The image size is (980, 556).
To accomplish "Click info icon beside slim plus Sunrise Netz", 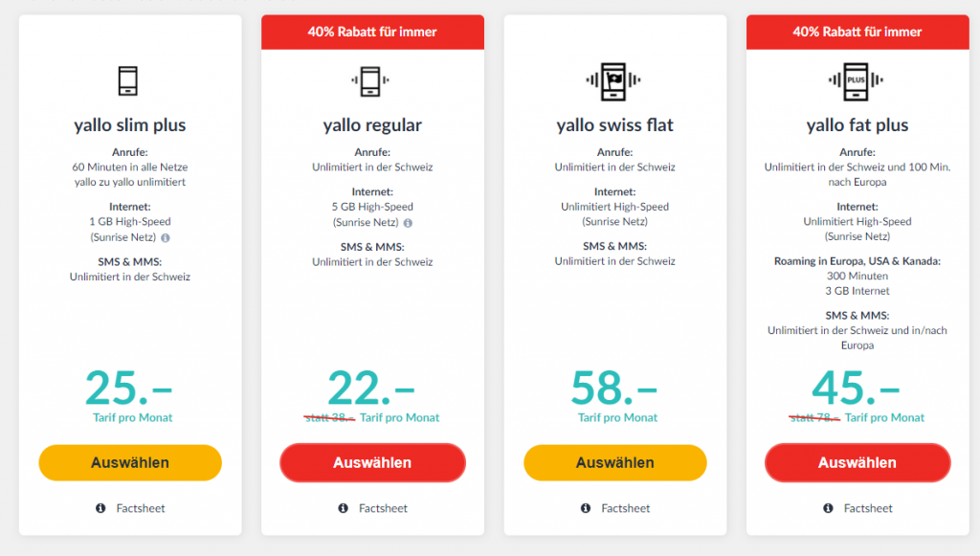I will [166, 237].
